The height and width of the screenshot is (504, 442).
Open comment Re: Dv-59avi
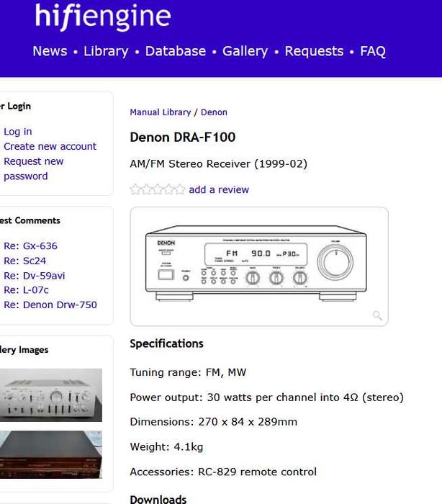pos(35,276)
